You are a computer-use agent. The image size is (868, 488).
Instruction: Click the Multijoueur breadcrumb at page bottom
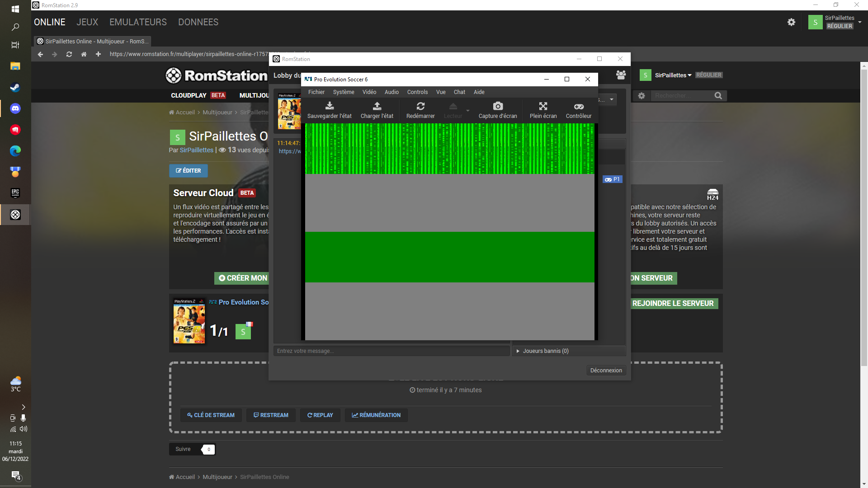click(217, 477)
